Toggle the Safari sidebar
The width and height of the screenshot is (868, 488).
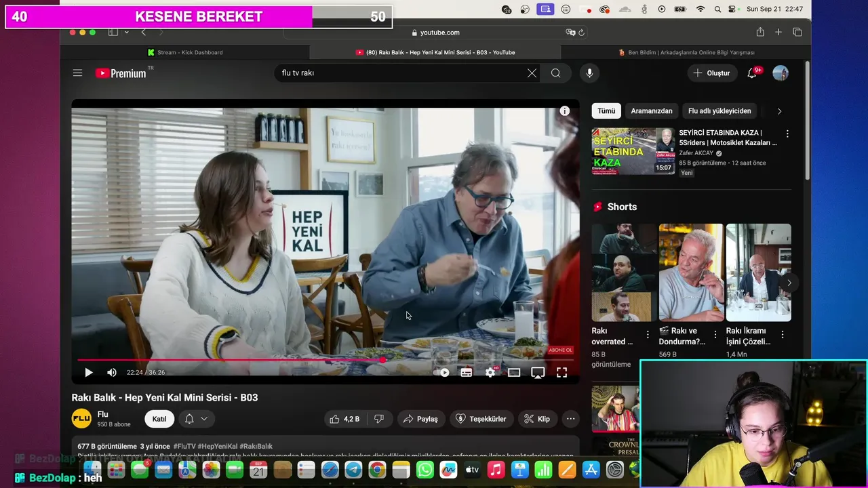(113, 33)
